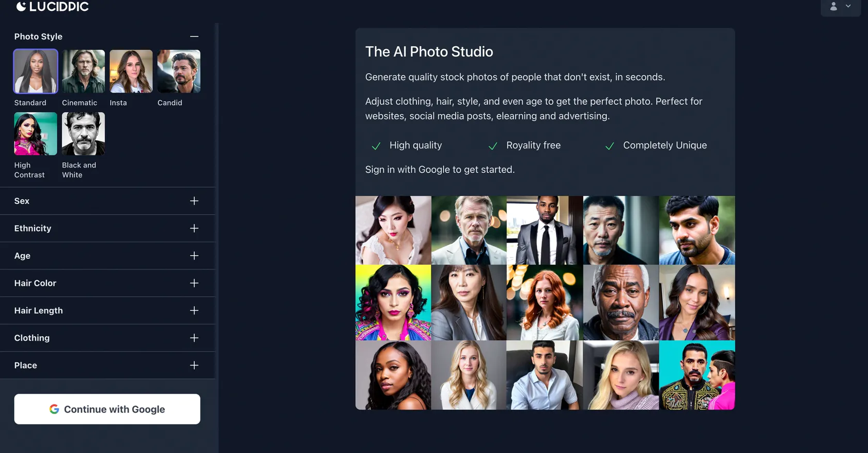Select the Black and White style

point(83,134)
